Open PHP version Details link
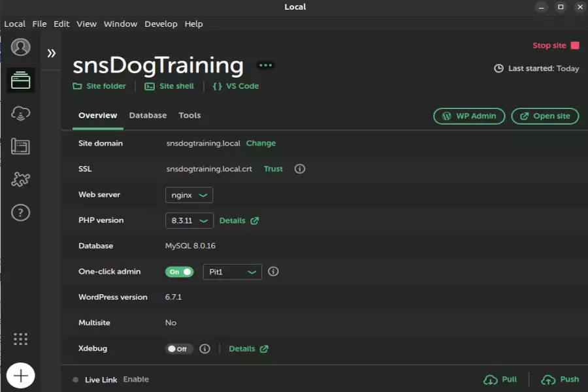 coord(239,221)
